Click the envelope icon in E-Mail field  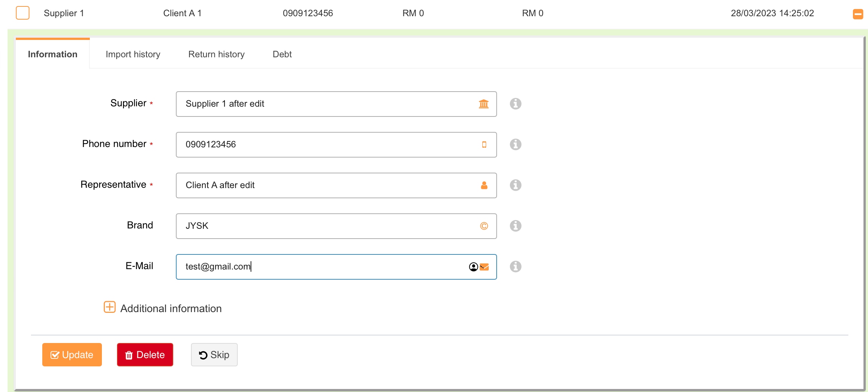point(485,267)
